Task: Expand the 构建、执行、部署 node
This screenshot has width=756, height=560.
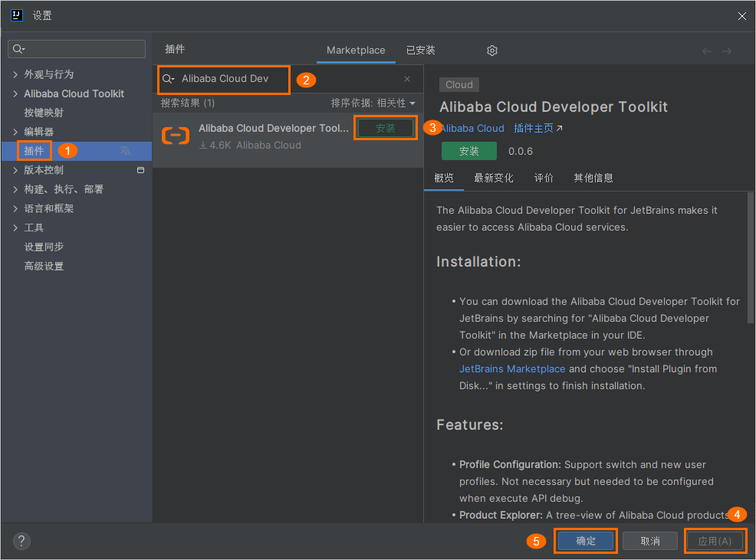Action: click(x=15, y=189)
